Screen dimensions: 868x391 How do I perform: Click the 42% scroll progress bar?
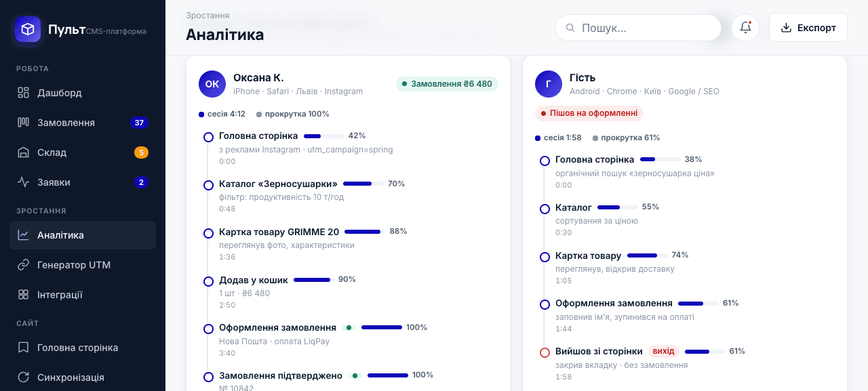coord(323,136)
